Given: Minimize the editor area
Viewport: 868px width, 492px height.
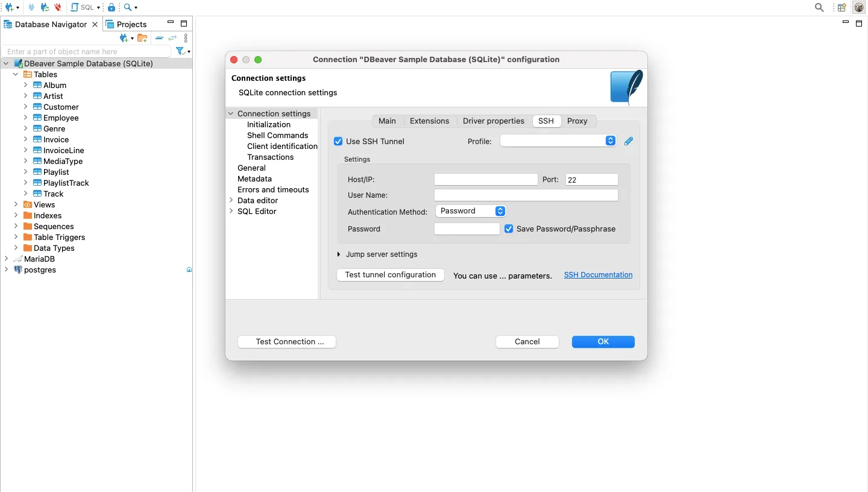Looking at the screenshot, I should coord(846,22).
